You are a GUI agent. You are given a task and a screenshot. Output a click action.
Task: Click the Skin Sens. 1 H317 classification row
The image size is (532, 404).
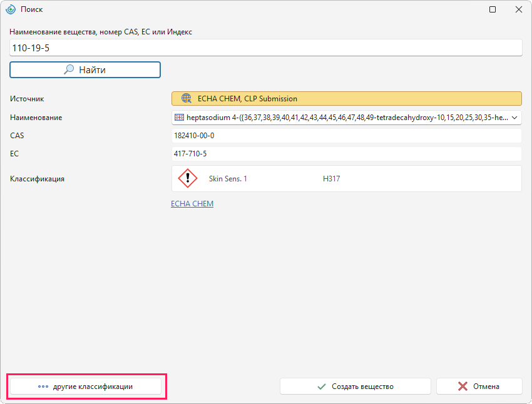pos(346,179)
